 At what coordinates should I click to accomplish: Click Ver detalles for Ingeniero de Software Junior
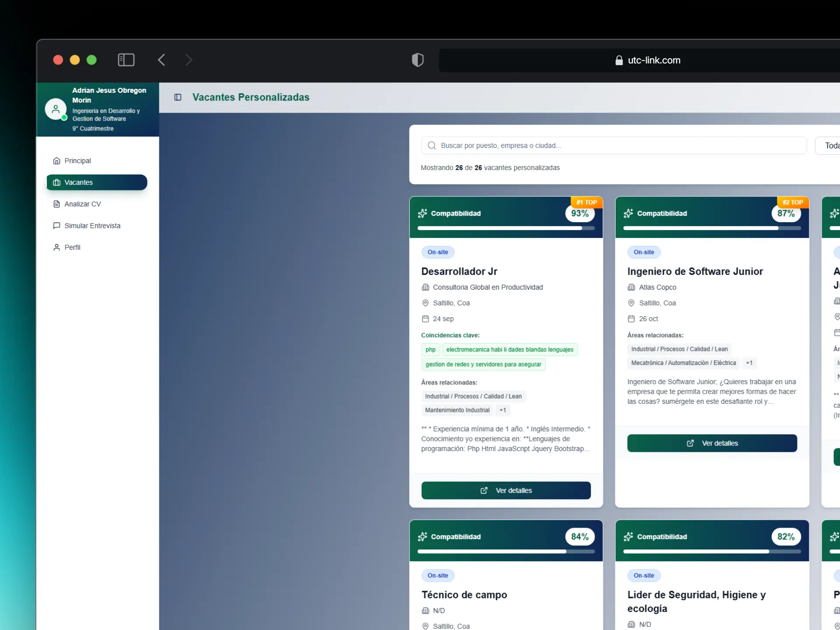click(x=712, y=443)
